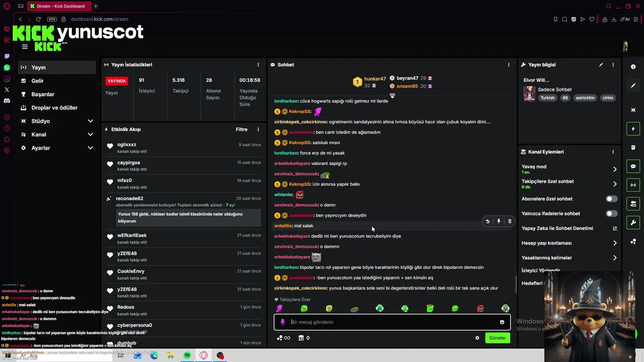Click the Sadece Sohbet category thumbnail
This screenshot has height=362, width=644.
[x=529, y=94]
